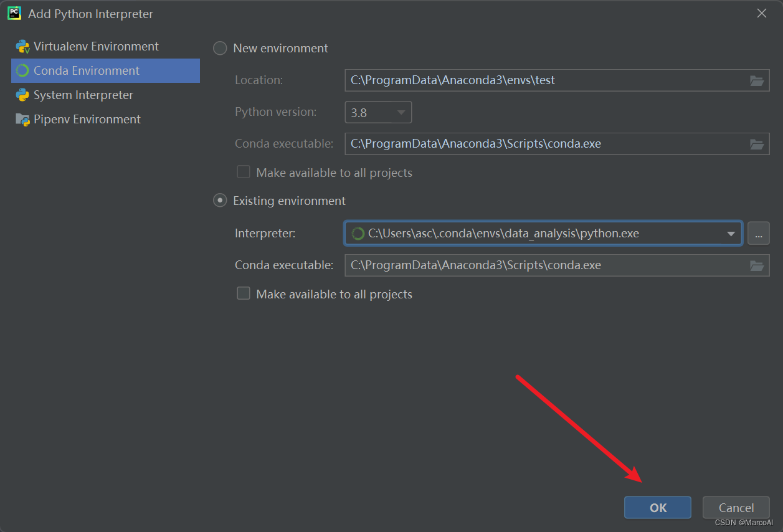This screenshot has height=532, width=783.
Task: Click the New environment conda executable path field
Action: pos(557,144)
